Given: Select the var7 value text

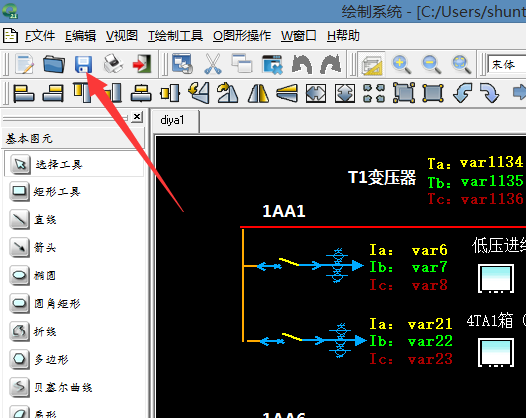Looking at the screenshot, I should click(x=429, y=268).
